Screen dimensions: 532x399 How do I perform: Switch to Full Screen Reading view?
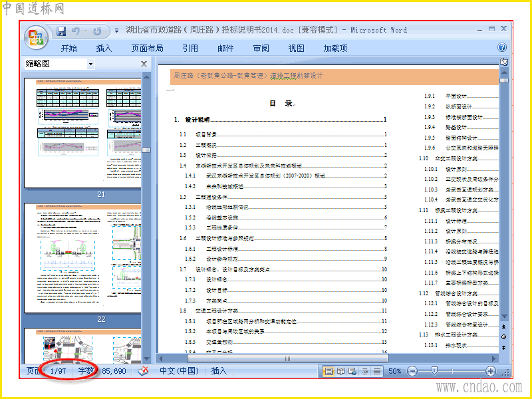[340, 371]
